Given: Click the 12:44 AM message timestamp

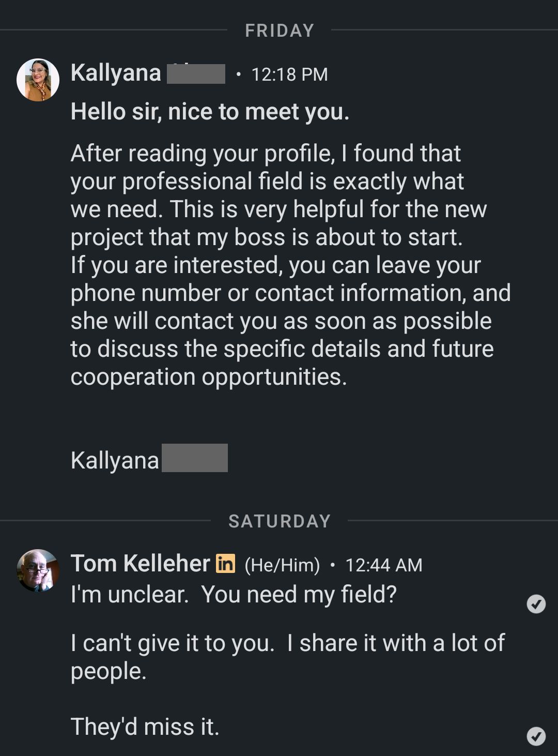Looking at the screenshot, I should pyautogui.click(x=383, y=565).
